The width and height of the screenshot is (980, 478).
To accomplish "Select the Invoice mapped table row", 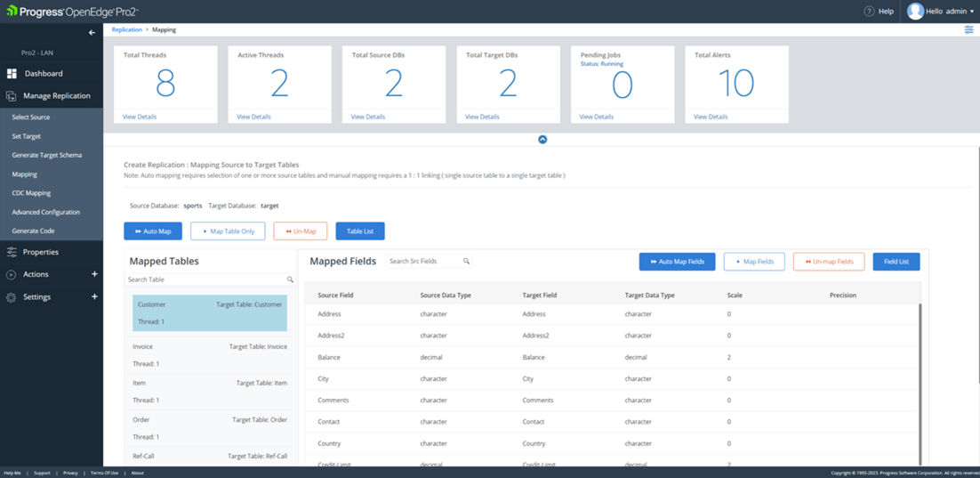I will (209, 355).
